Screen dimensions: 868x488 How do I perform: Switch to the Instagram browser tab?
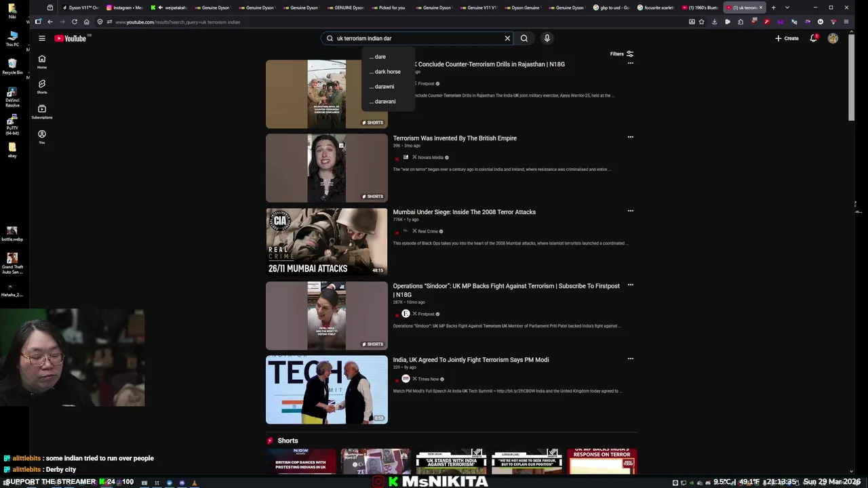click(x=124, y=7)
